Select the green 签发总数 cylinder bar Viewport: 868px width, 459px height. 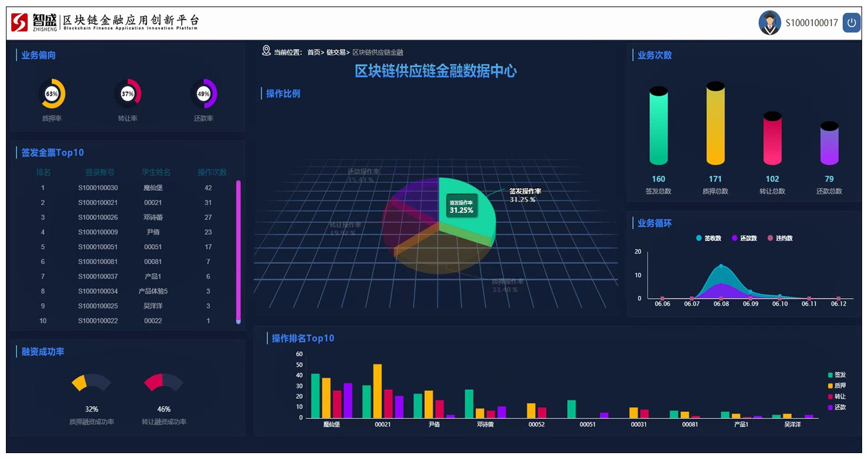coord(659,126)
